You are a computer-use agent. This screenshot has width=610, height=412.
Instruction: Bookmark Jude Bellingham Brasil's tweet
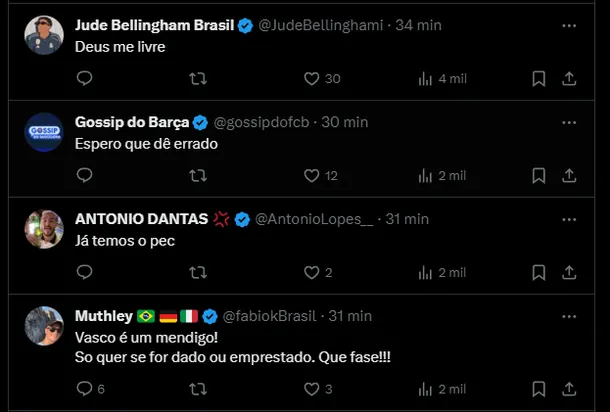pos(538,79)
